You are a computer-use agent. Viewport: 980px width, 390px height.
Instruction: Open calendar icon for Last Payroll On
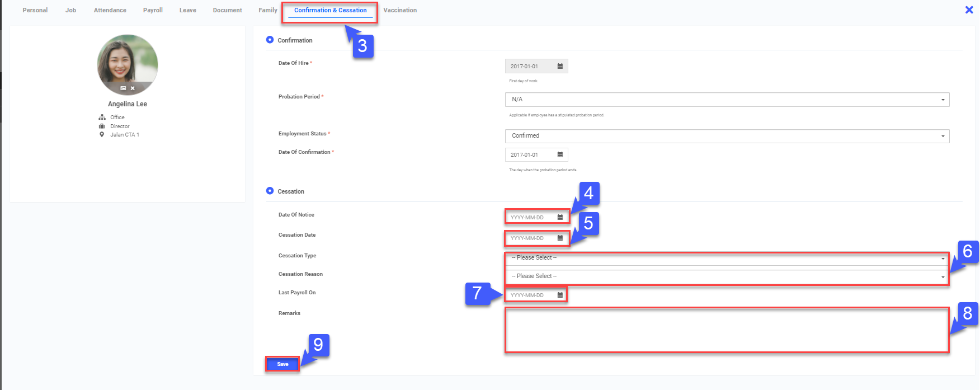click(x=560, y=295)
